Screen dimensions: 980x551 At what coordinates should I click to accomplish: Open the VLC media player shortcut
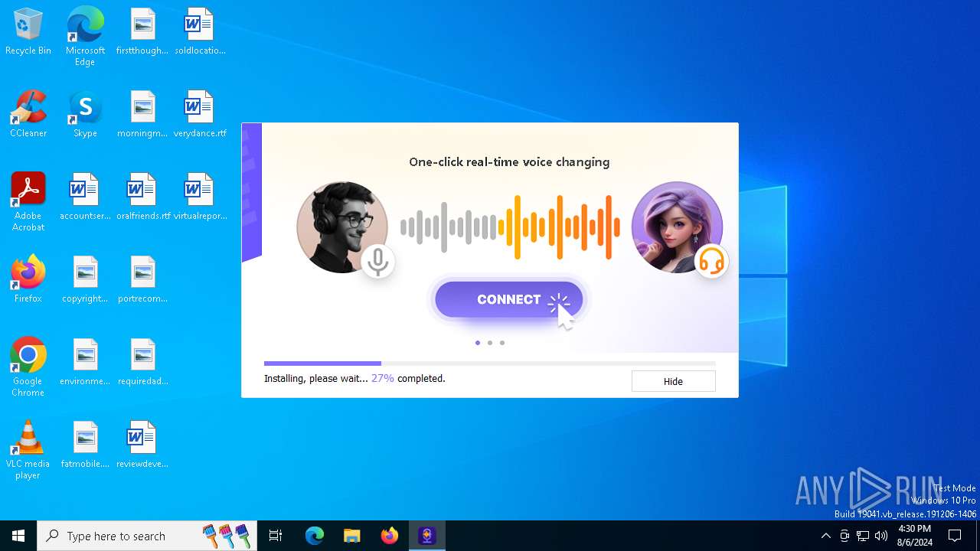[x=28, y=449]
